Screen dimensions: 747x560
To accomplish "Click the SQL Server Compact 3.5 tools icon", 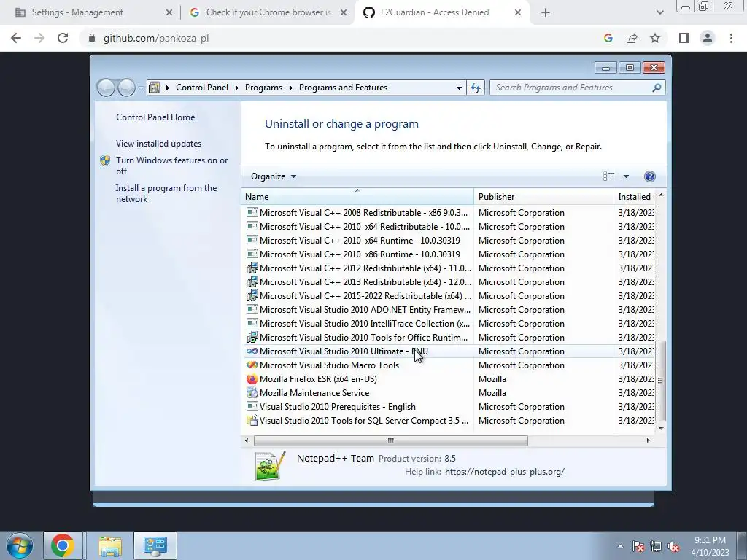I will (x=252, y=421).
